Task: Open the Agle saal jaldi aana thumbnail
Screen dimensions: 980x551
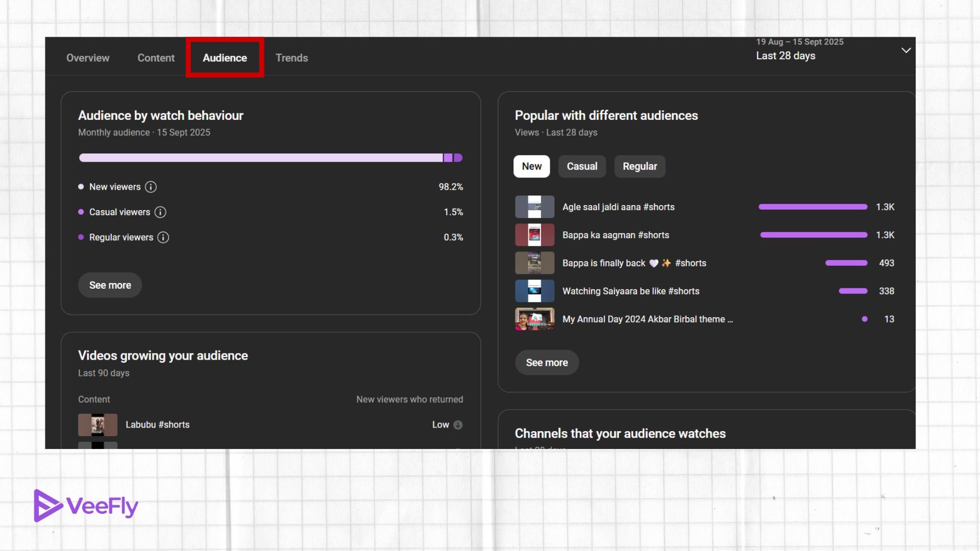Action: tap(534, 207)
